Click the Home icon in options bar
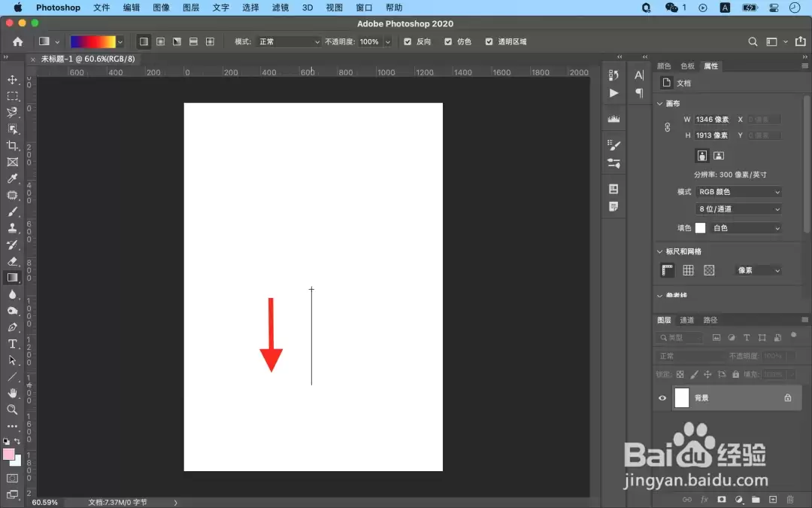The image size is (812, 508). click(17, 41)
